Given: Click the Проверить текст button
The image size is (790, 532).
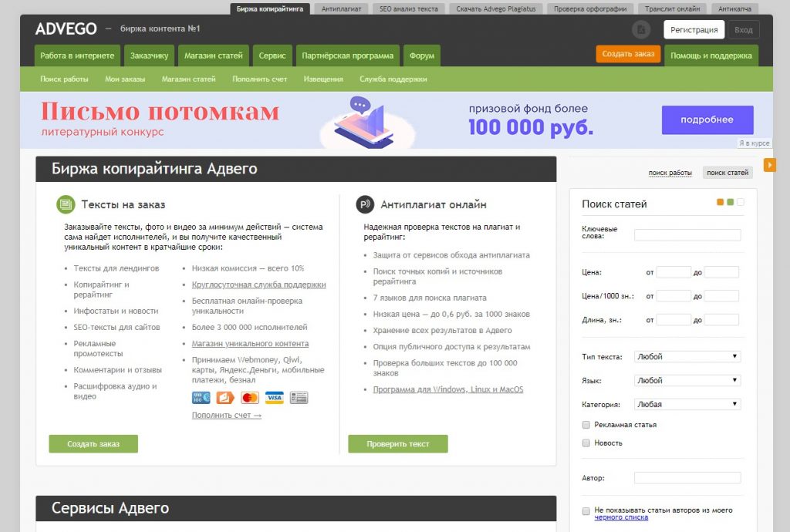Looking at the screenshot, I should point(397,444).
